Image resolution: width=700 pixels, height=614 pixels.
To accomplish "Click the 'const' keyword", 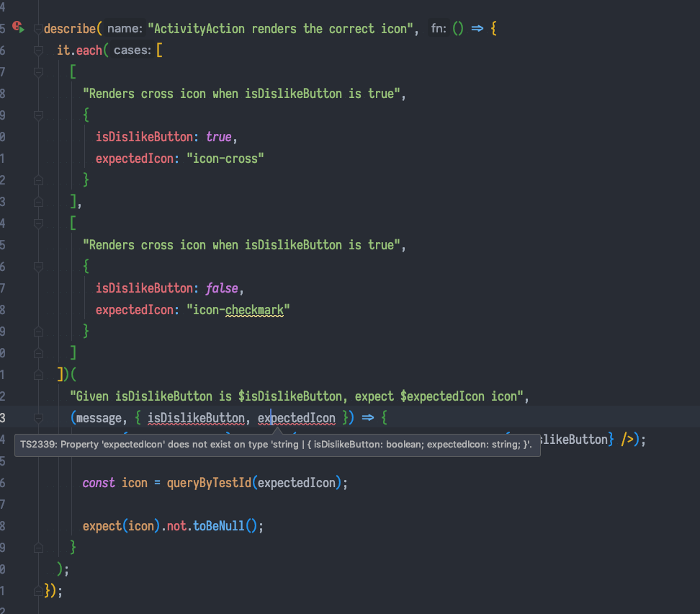I will pos(99,483).
